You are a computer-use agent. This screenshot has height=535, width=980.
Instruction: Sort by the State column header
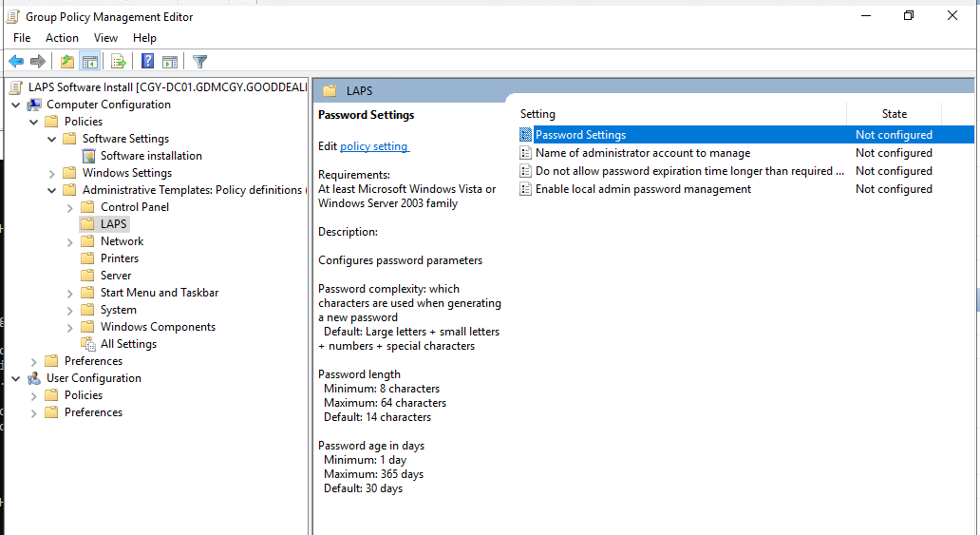[895, 114]
